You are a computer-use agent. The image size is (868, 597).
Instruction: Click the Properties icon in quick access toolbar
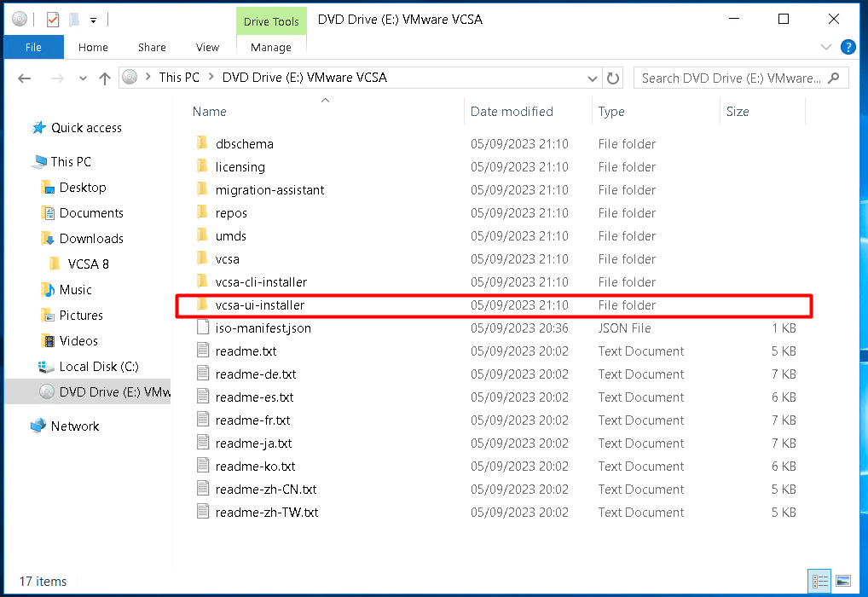tap(53, 20)
